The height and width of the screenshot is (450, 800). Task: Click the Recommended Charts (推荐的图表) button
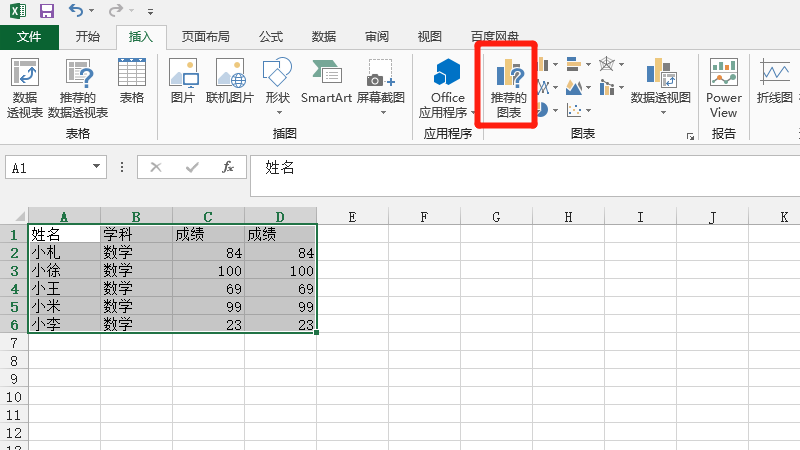tap(507, 87)
